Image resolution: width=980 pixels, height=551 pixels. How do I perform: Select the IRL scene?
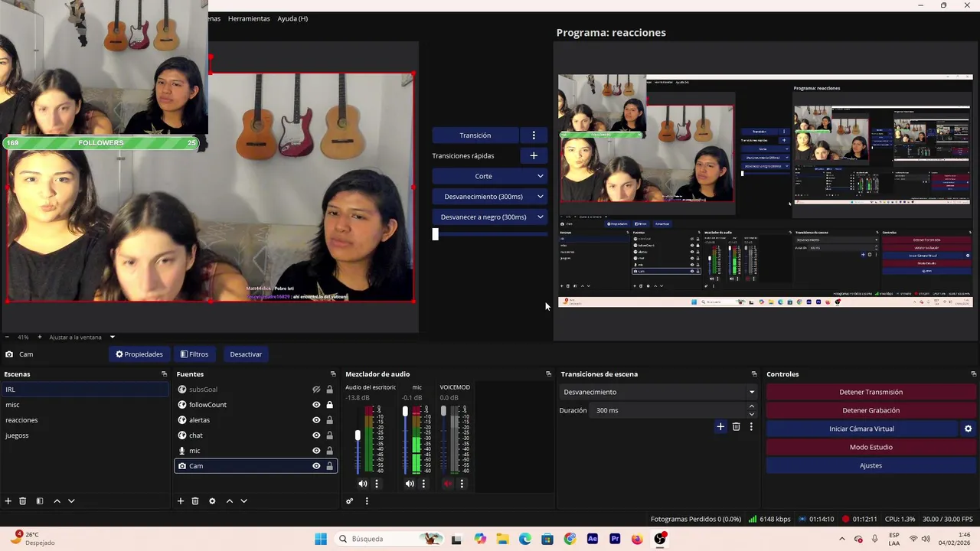point(85,390)
